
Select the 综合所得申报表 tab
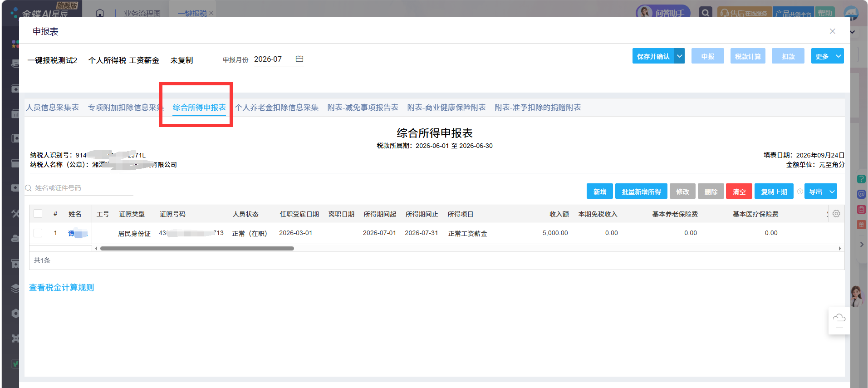click(199, 108)
